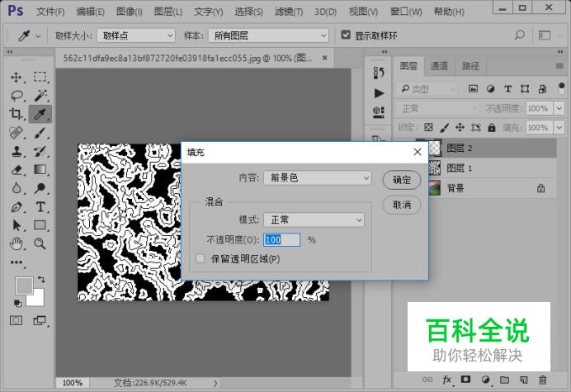571x392 pixels.
Task: Select the Dodge tool
Action: tap(40, 188)
